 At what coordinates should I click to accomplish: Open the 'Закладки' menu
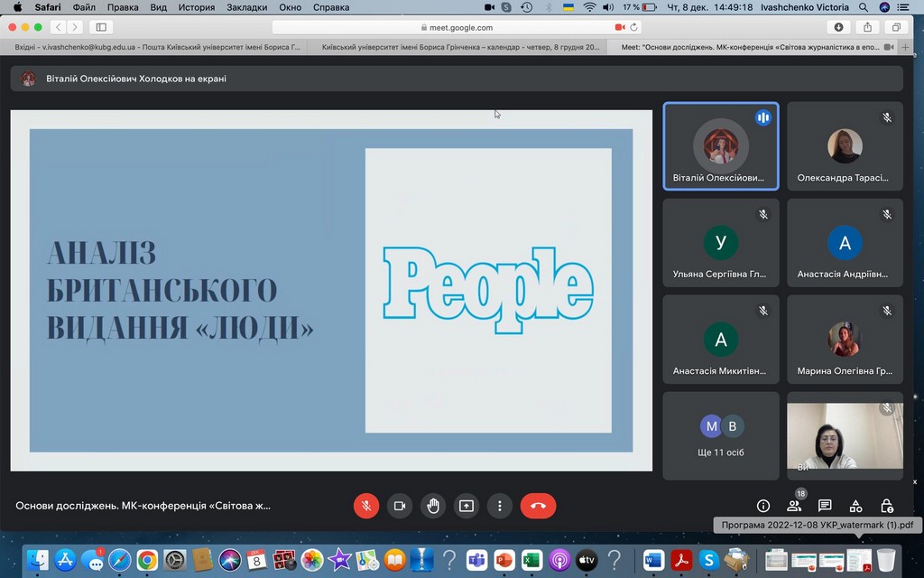246,7
